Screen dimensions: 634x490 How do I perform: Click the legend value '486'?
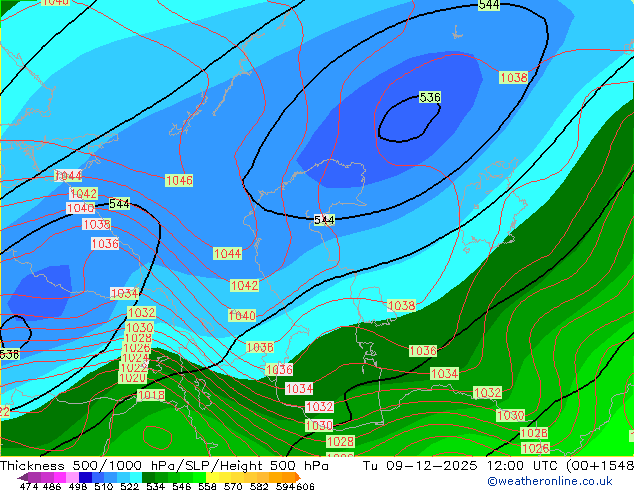52,486
